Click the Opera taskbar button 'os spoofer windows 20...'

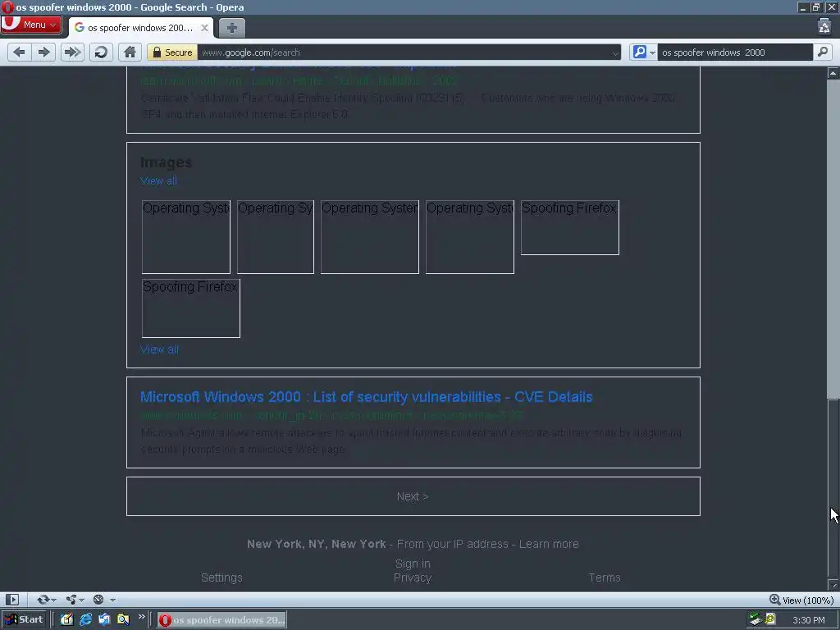(221, 620)
